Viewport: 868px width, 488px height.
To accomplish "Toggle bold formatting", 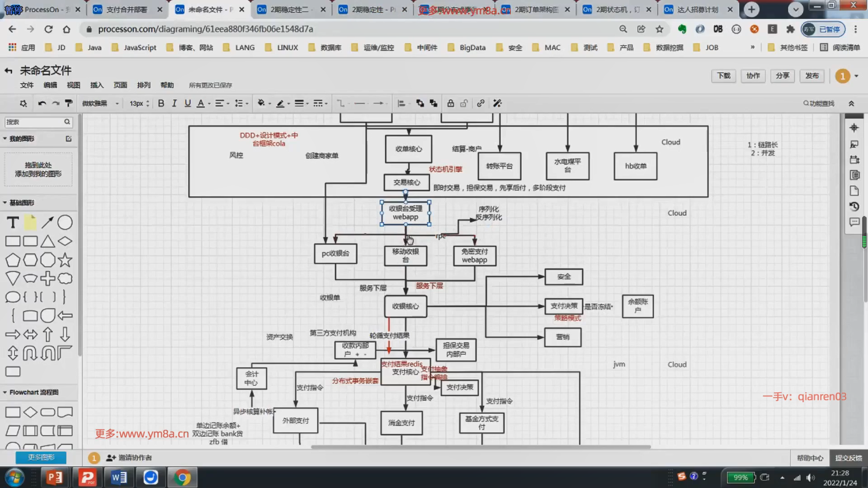I will pos(161,103).
